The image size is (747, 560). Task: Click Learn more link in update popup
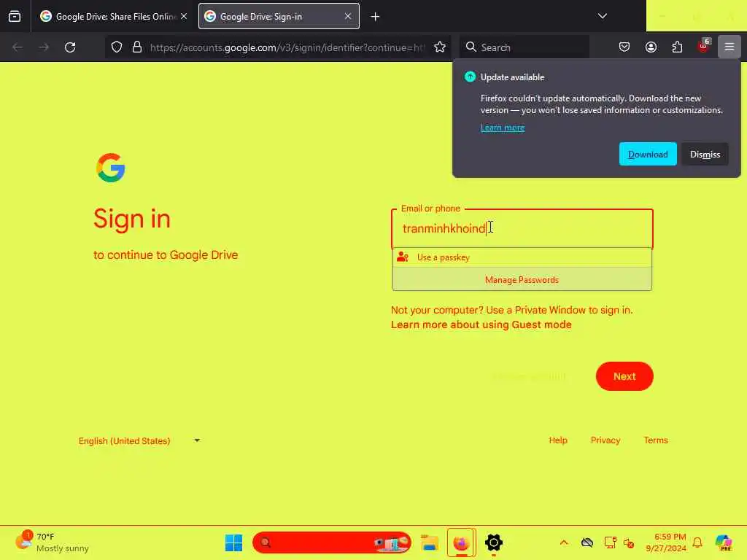click(502, 128)
